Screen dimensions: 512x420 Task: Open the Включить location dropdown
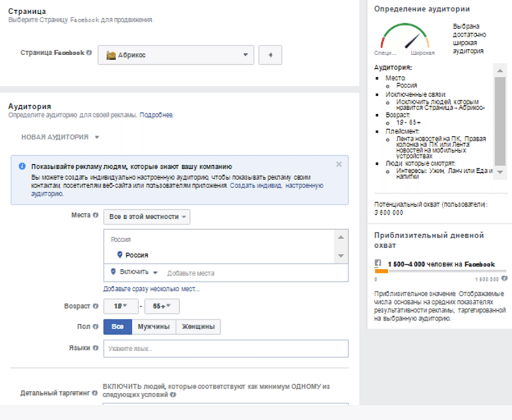[134, 273]
